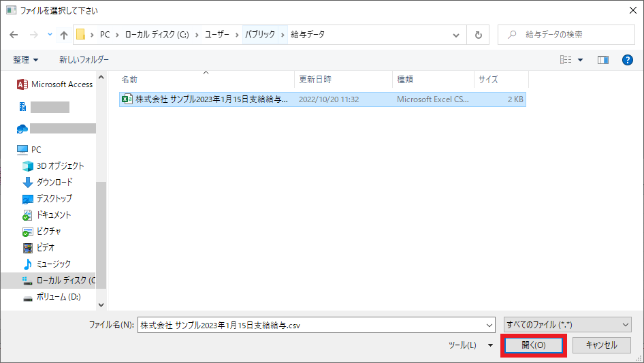Open the ツール(L) dropdown menu
The image size is (644, 363).
pyautogui.click(x=470, y=345)
